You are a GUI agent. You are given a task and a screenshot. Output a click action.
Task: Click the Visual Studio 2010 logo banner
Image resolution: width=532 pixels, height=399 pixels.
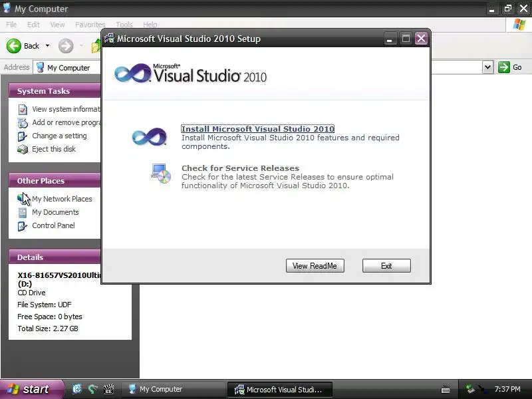191,73
